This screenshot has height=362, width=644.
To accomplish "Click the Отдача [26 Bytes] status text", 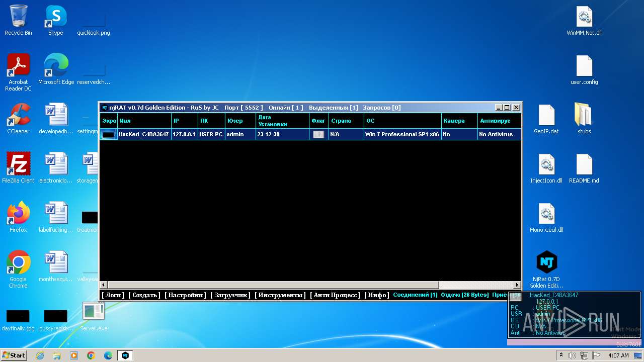I will (x=464, y=295).
